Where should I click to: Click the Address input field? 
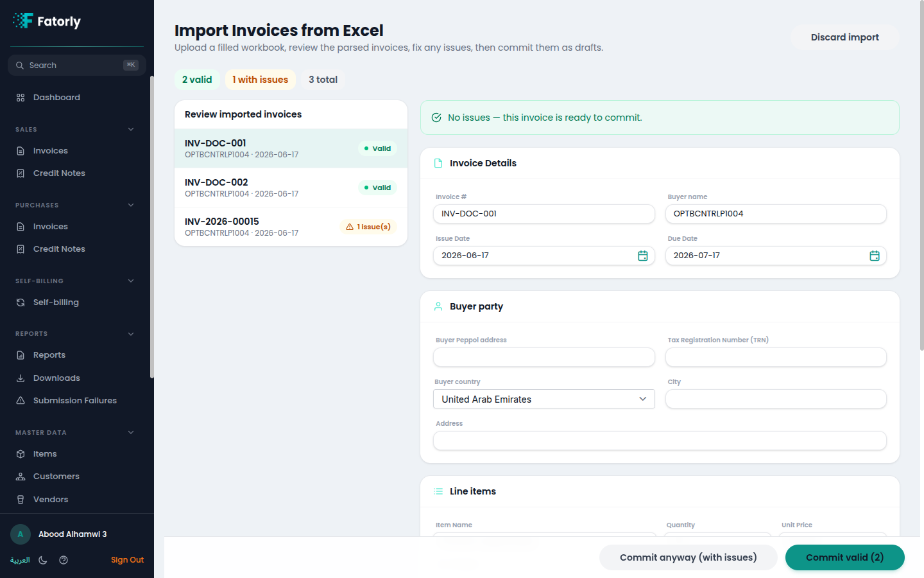[660, 441]
